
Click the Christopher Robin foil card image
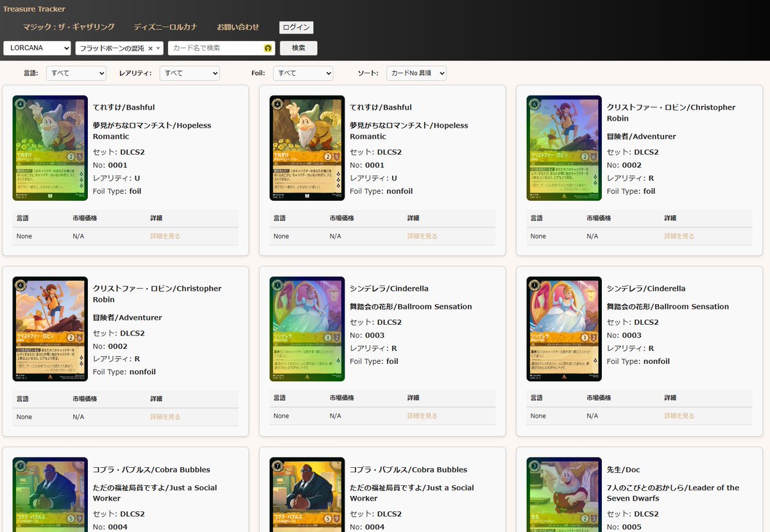(564, 148)
